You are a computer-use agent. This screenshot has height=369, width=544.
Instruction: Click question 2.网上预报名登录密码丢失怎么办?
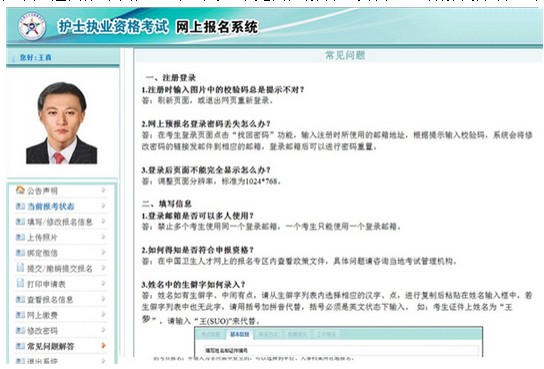click(x=206, y=124)
